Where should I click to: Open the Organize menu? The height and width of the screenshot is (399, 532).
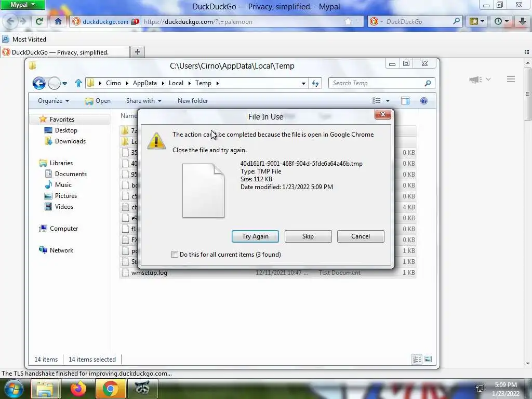tap(54, 101)
